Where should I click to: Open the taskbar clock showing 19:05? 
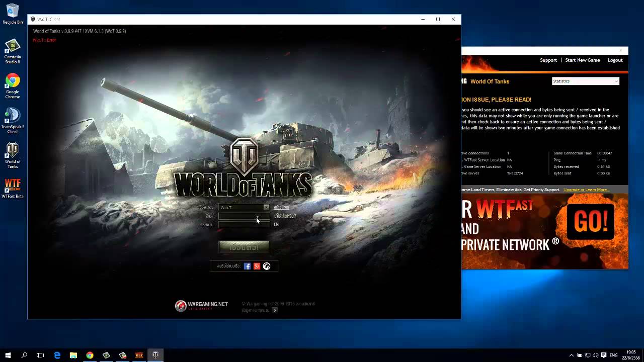click(631, 355)
